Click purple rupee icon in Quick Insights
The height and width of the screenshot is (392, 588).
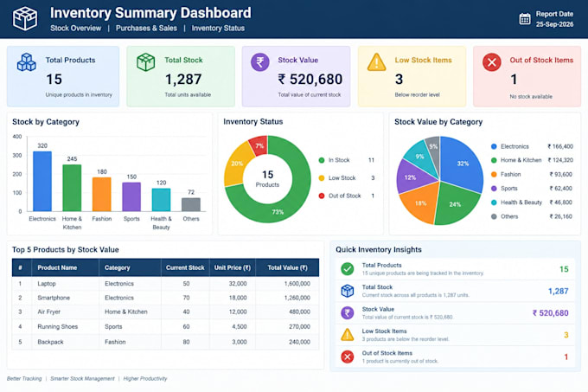pos(348,313)
